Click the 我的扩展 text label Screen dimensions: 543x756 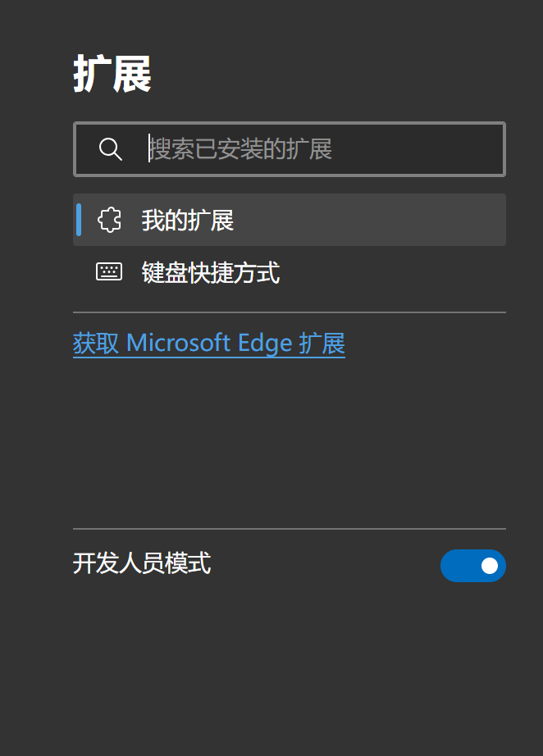(x=188, y=220)
